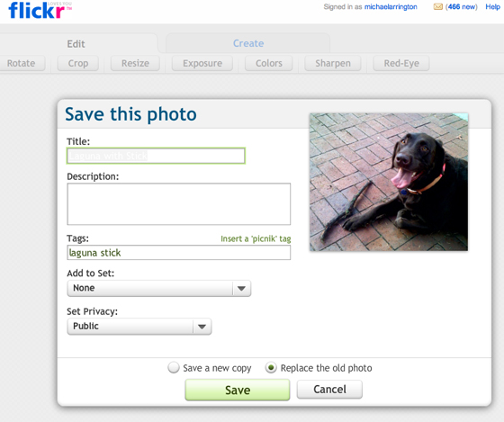Screen dimensions: 504x422
Task: Click Insert a 'picnik' tag link
Action: pos(256,238)
